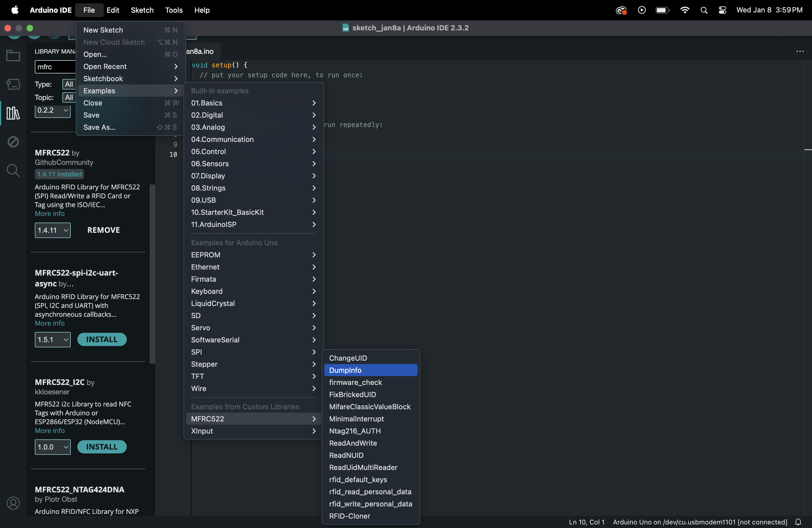Open the Topic filter dropdown
The image size is (812, 528).
click(x=69, y=97)
